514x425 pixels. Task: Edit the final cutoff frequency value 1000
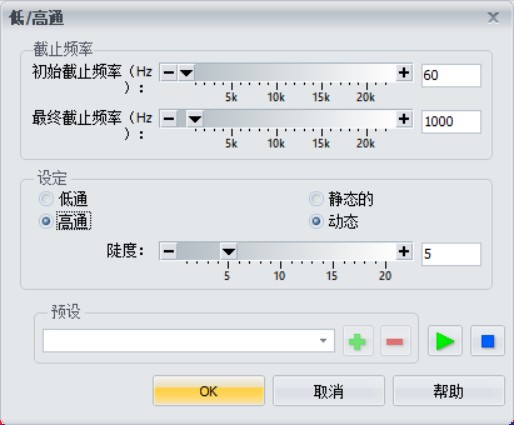point(451,122)
